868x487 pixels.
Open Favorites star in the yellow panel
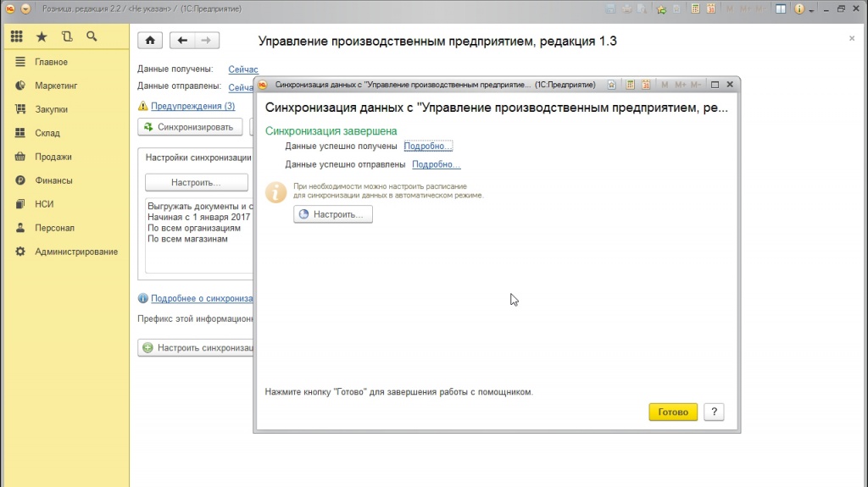click(x=42, y=37)
